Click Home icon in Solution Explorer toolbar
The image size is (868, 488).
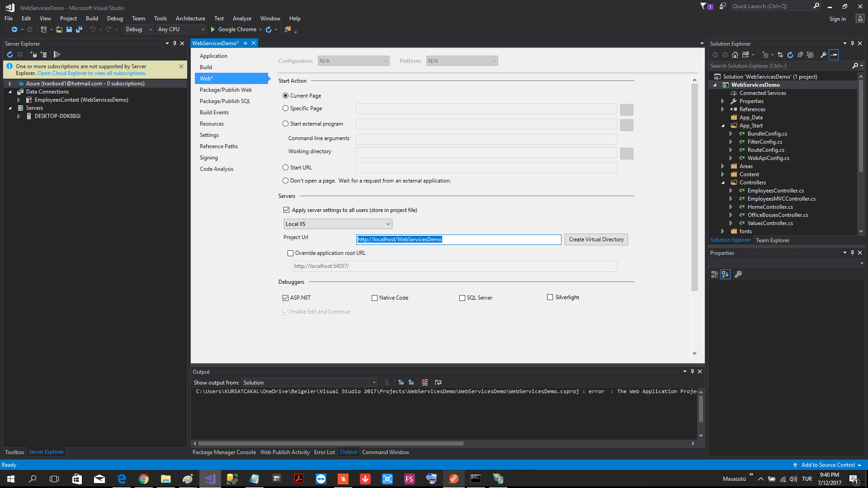[735, 55]
